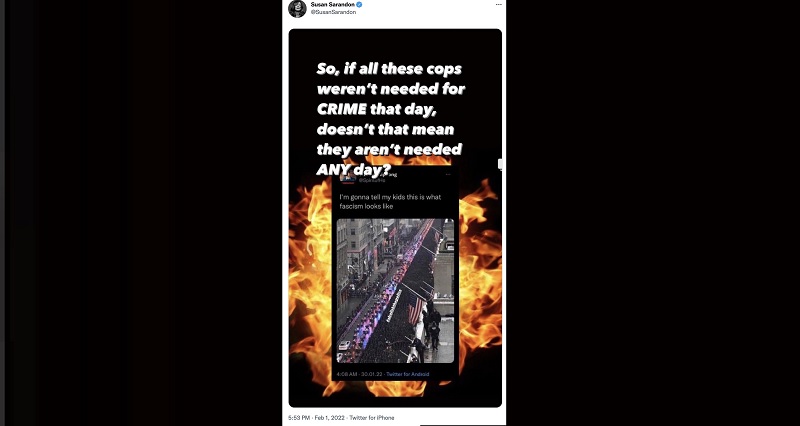Click the Twitter for iPhone source label
The width and height of the screenshot is (800, 426).
click(x=371, y=418)
